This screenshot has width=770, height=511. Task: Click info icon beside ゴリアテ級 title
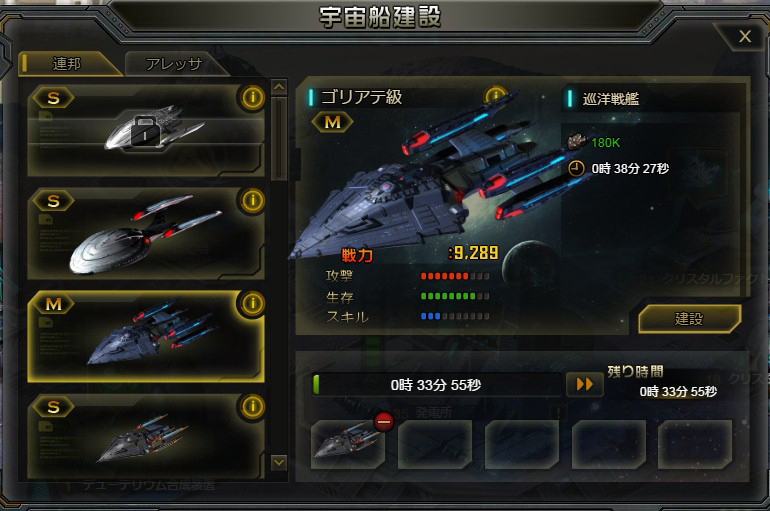[x=495, y=95]
